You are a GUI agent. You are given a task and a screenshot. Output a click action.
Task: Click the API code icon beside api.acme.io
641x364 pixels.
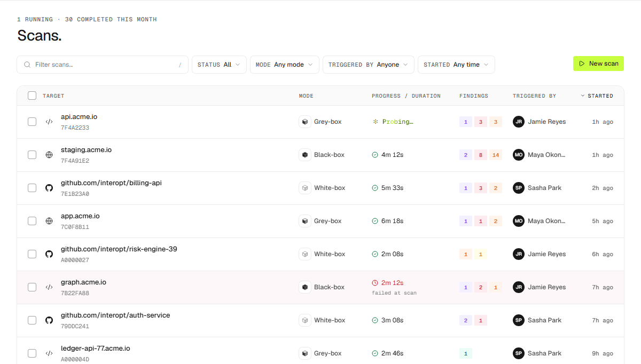tap(49, 122)
